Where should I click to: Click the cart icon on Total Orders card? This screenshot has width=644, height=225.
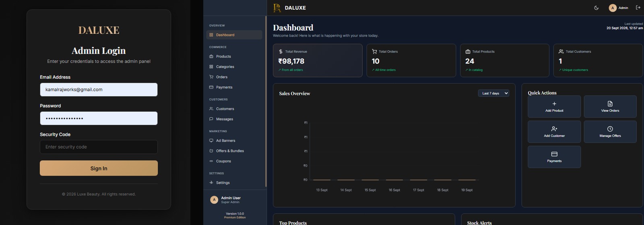[374, 51]
